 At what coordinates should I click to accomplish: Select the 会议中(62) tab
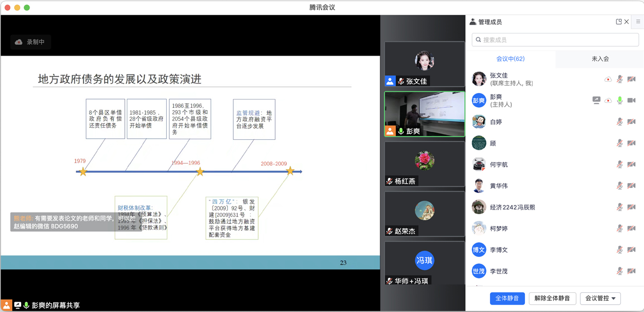(x=510, y=59)
